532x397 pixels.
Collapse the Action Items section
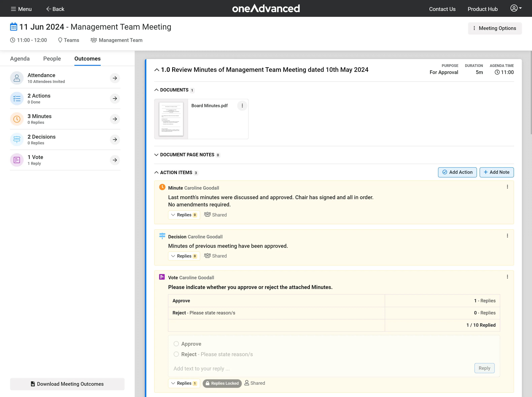[x=156, y=173]
